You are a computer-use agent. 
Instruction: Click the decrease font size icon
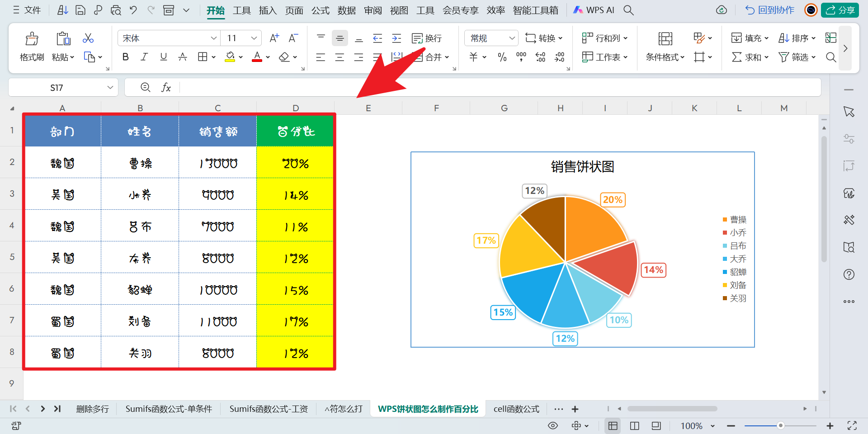pos(293,38)
